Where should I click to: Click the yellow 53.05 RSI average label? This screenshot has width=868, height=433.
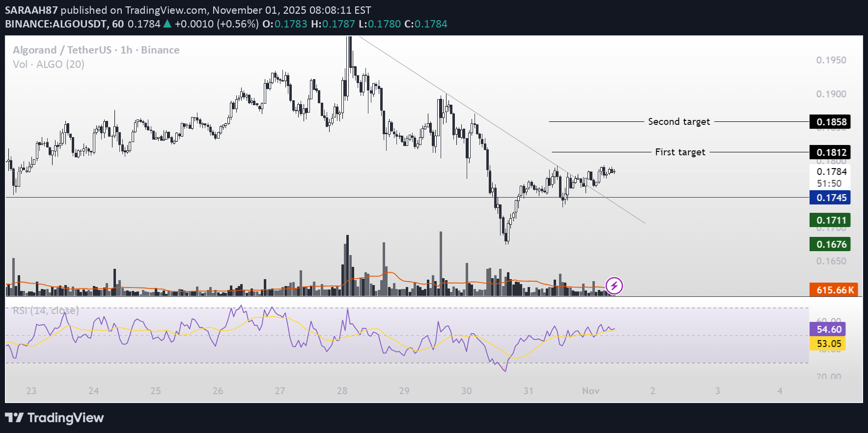(x=829, y=344)
